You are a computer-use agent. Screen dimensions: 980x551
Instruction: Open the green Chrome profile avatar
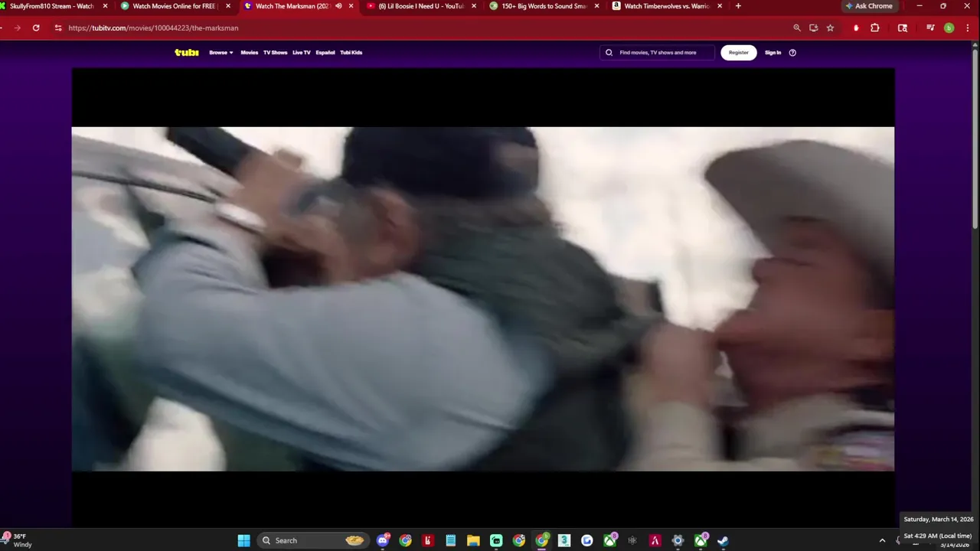(x=949, y=28)
